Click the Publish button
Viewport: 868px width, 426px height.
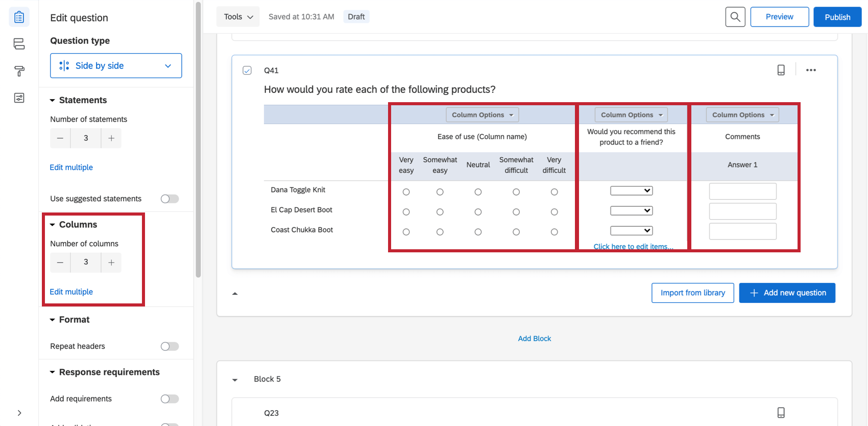[x=837, y=17]
